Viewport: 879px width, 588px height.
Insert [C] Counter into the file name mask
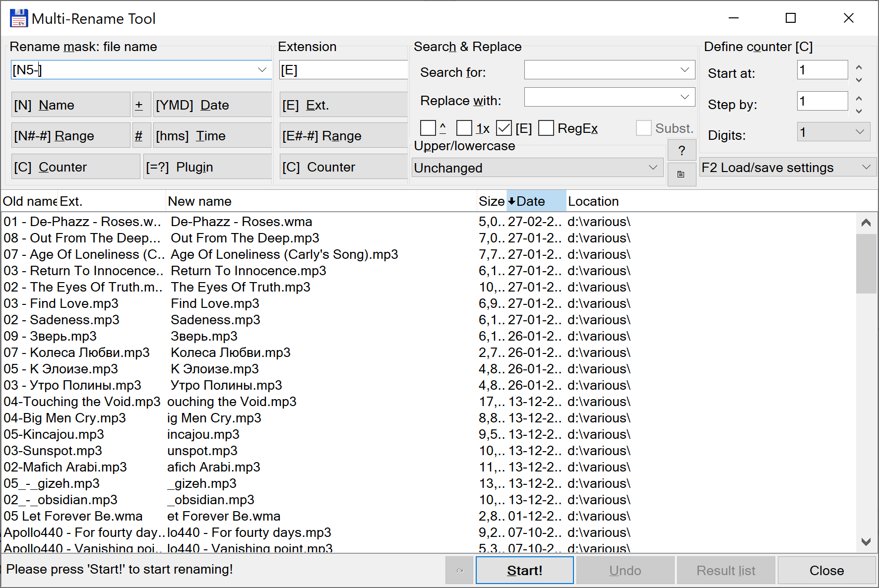(x=76, y=167)
